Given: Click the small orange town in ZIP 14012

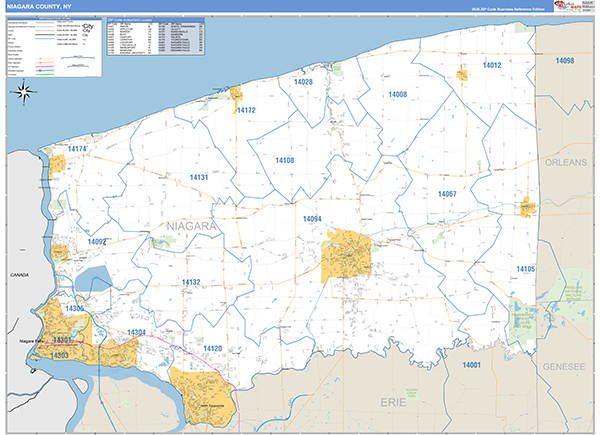Looking at the screenshot, I should point(463,73).
